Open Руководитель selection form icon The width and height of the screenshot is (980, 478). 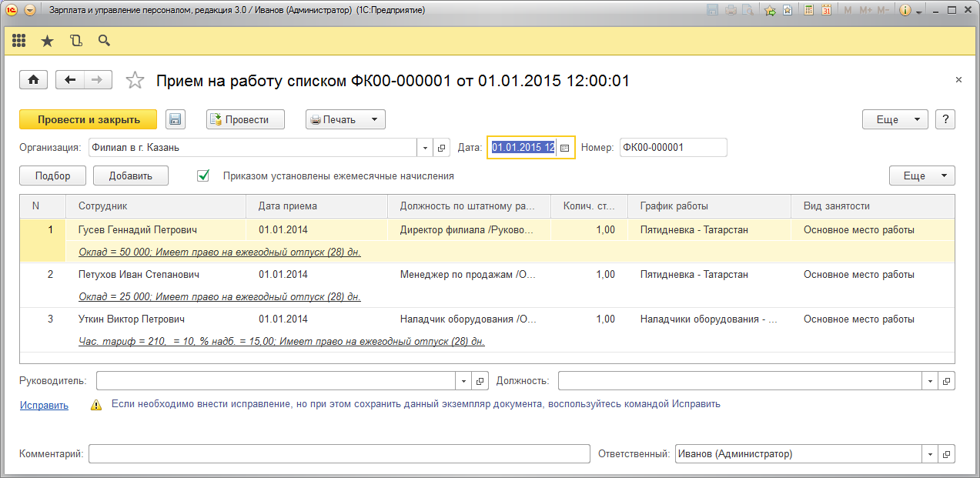480,381
